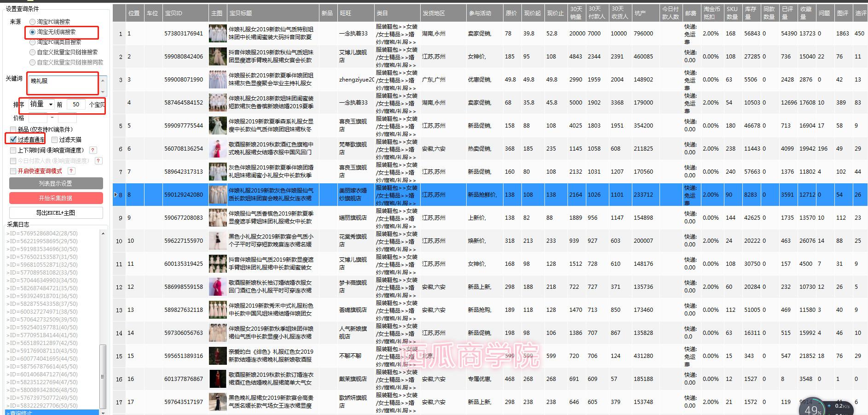Click black dress thumbnail for item 596227155970
The image size is (868, 415).
click(218, 241)
